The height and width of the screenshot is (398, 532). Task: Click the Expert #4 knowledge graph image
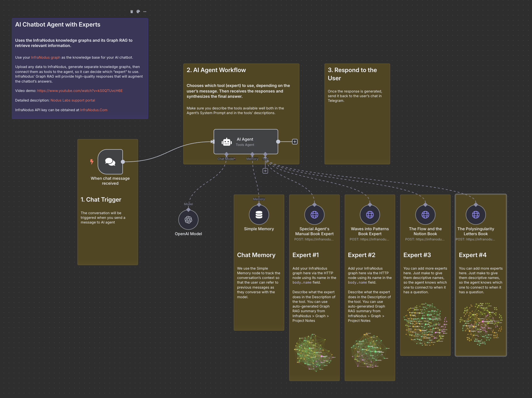tap(481, 324)
